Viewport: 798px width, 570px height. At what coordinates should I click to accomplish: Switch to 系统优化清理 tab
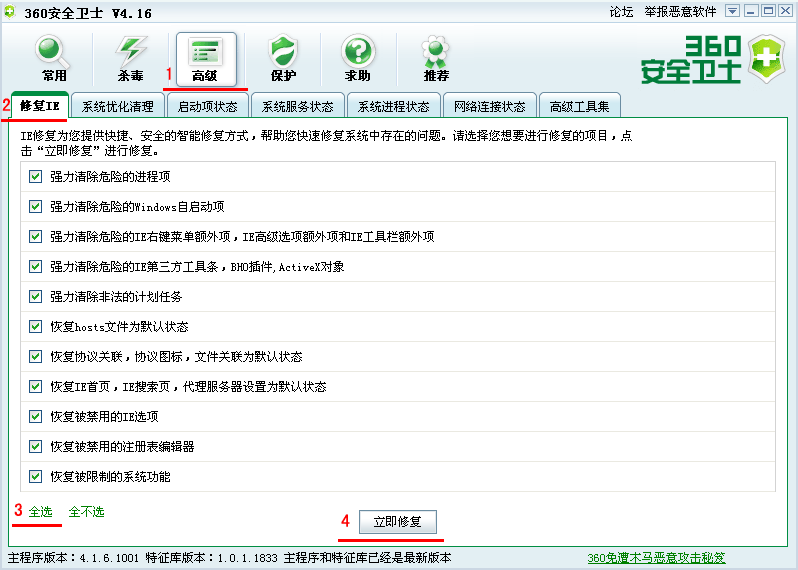118,106
